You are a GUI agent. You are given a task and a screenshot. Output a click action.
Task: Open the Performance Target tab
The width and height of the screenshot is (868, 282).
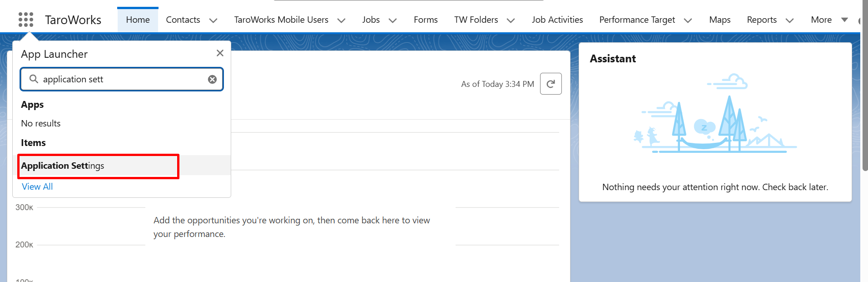click(637, 20)
